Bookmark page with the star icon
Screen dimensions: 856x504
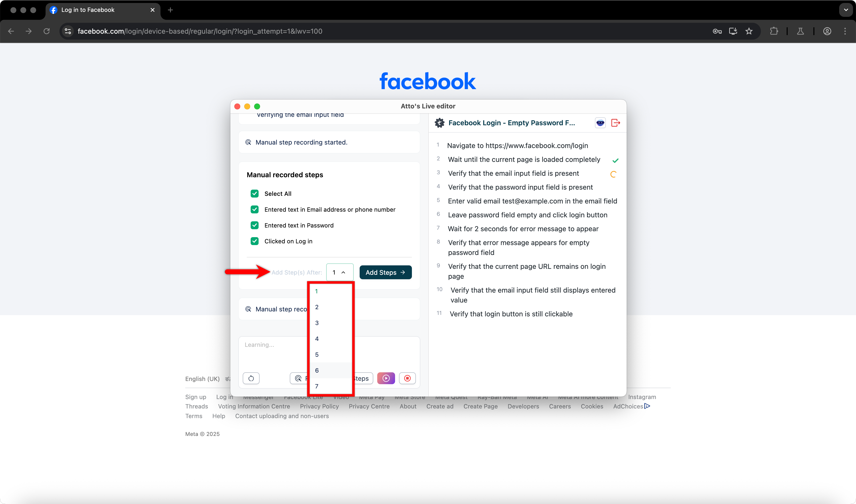click(749, 31)
